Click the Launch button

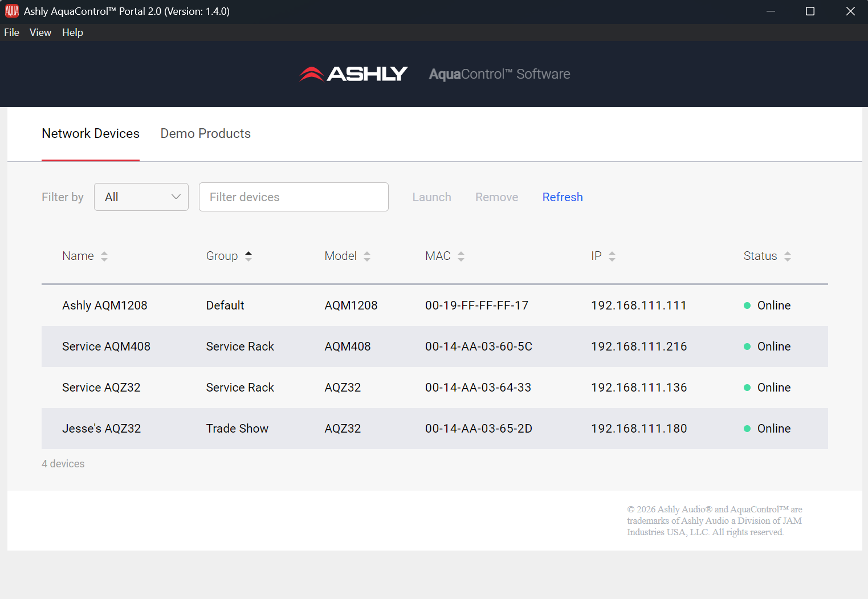431,197
